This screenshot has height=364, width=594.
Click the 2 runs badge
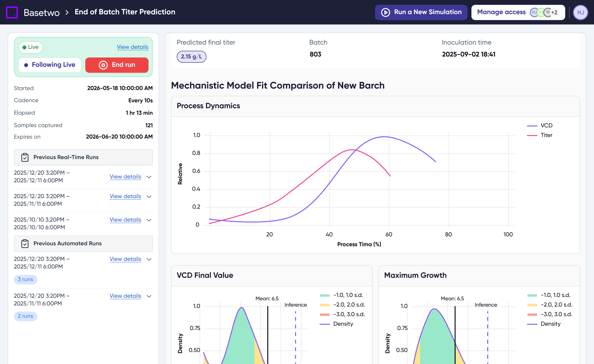[x=26, y=316]
